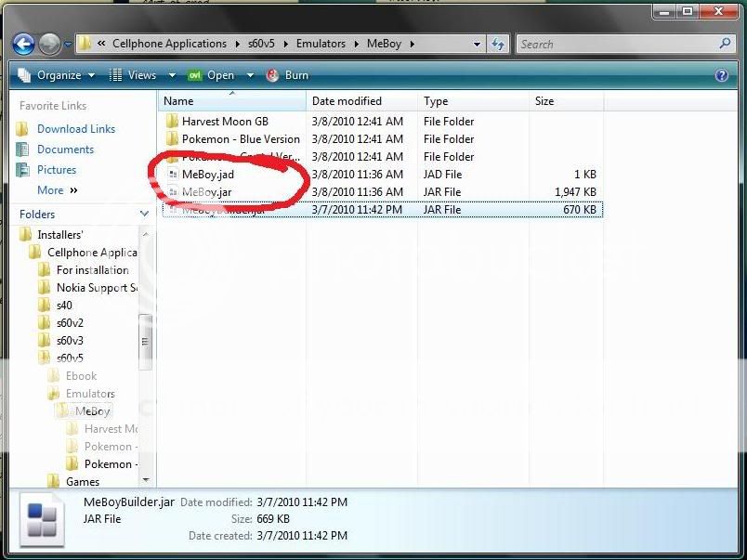Select the Games folder in the tree

pos(83,481)
